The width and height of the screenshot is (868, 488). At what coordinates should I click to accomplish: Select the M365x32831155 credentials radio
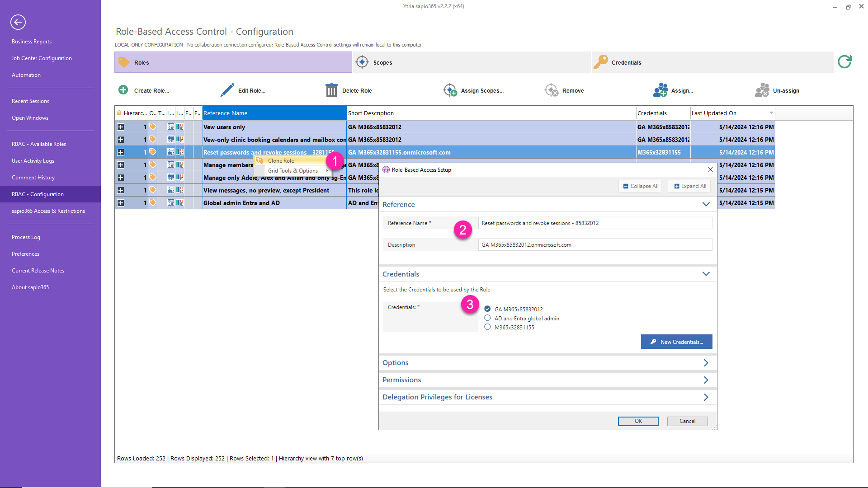point(487,327)
